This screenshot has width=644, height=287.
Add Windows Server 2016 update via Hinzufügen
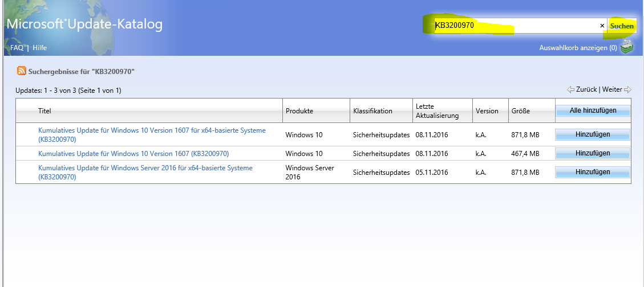[x=592, y=172]
